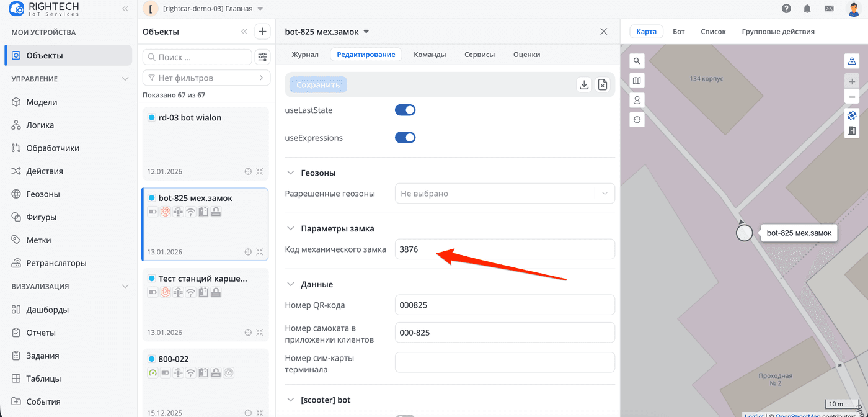Click the Сохранить button
The width and height of the screenshot is (868, 417).
tap(318, 85)
